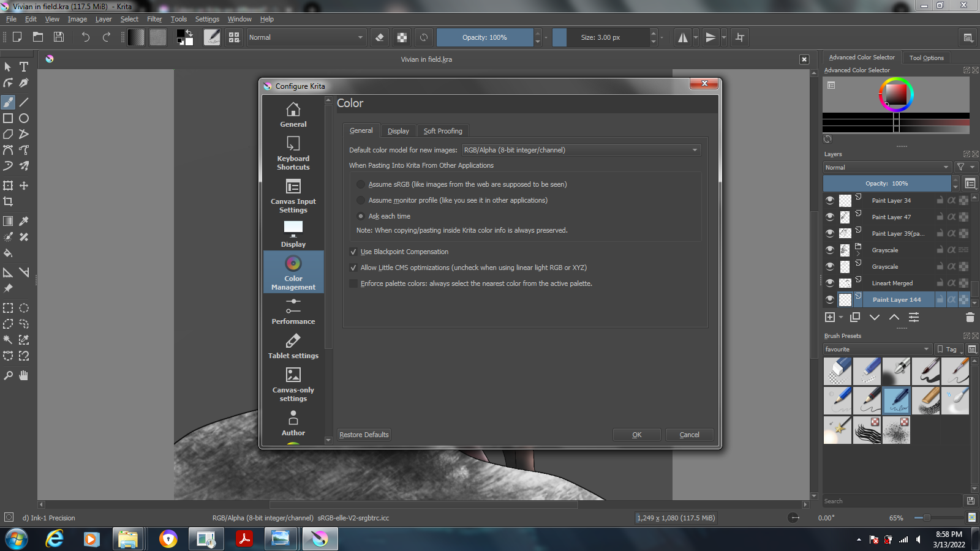The height and width of the screenshot is (551, 980).
Task: Adjust the layer Opacity slider in Layers
Action: pyautogui.click(x=887, y=183)
